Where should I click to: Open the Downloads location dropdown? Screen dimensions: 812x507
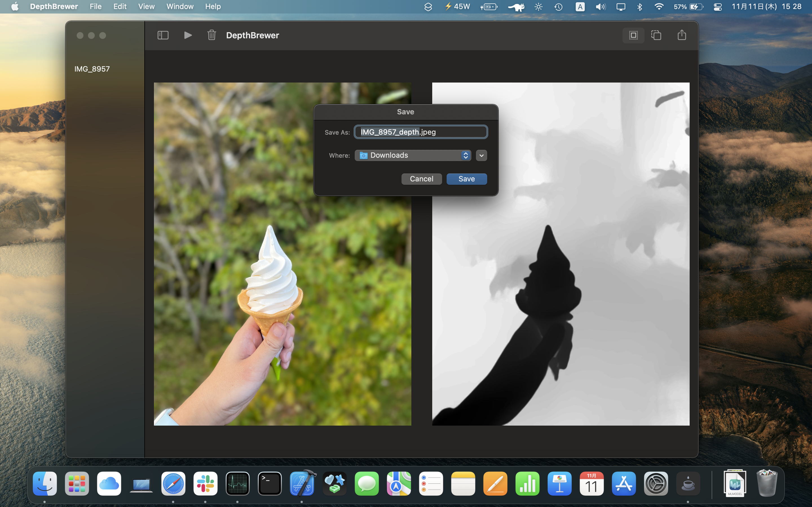(x=413, y=155)
